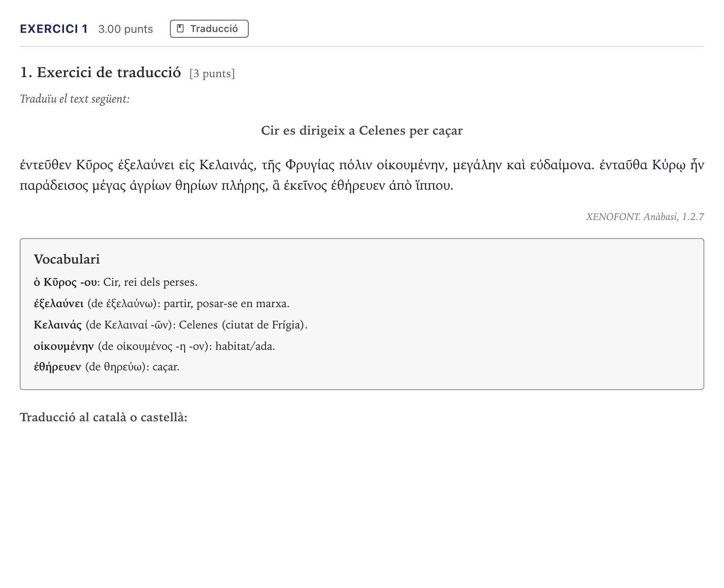Click the title Cir es dirigeix a Celenes

point(362,131)
